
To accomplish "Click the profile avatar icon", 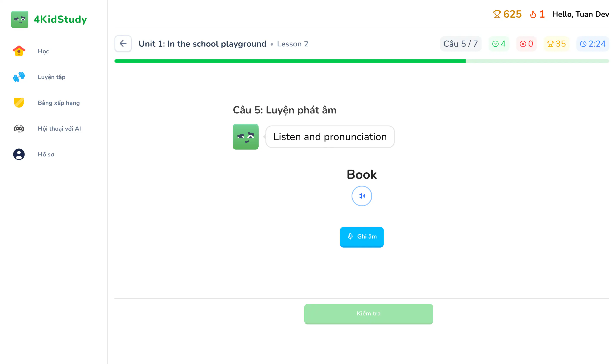I will (x=19, y=154).
